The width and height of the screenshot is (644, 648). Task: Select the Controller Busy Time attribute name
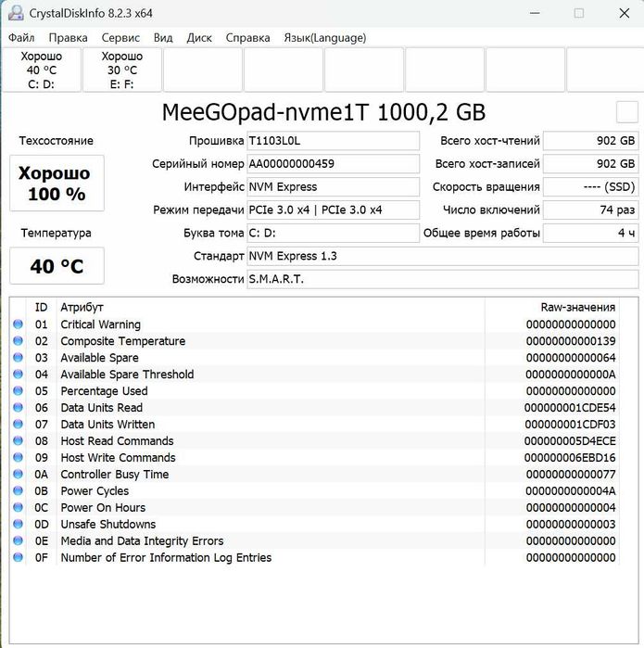click(114, 475)
